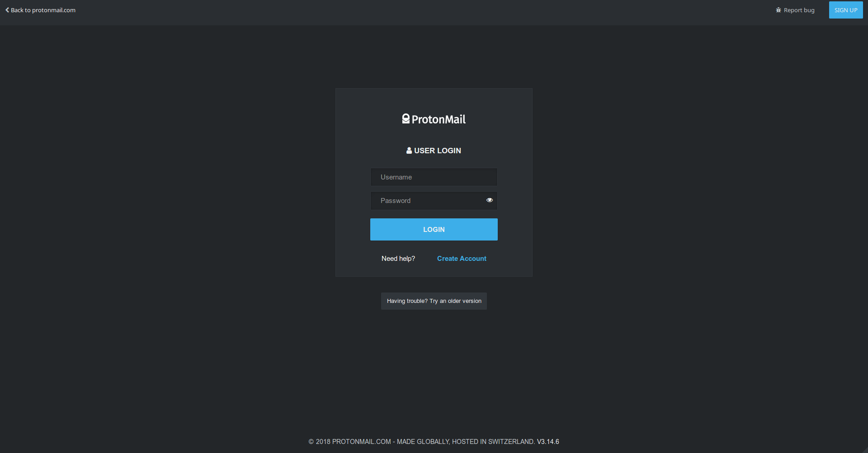The height and width of the screenshot is (453, 868).
Task: Click the Username input field
Action: point(434,177)
